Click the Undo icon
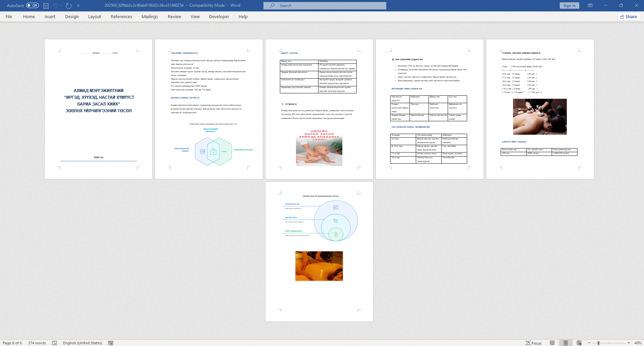 pyautogui.click(x=55, y=6)
